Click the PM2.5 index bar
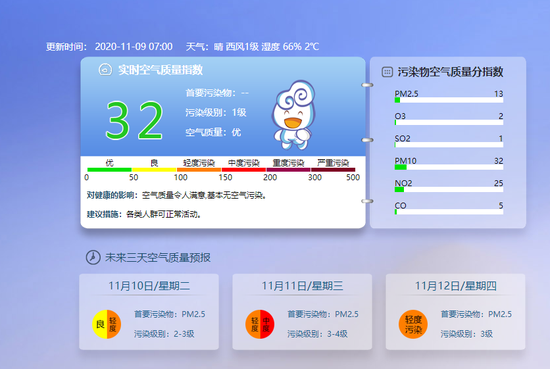This screenshot has width=550, height=369. point(449,100)
